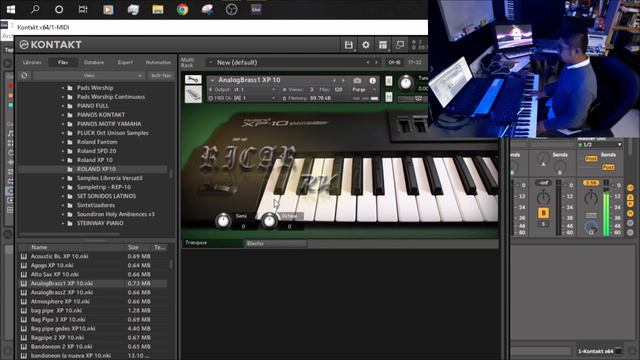Viewport: 640px width, 360px height.
Task: Click the refresh icon in Files browser
Action: 24,76
